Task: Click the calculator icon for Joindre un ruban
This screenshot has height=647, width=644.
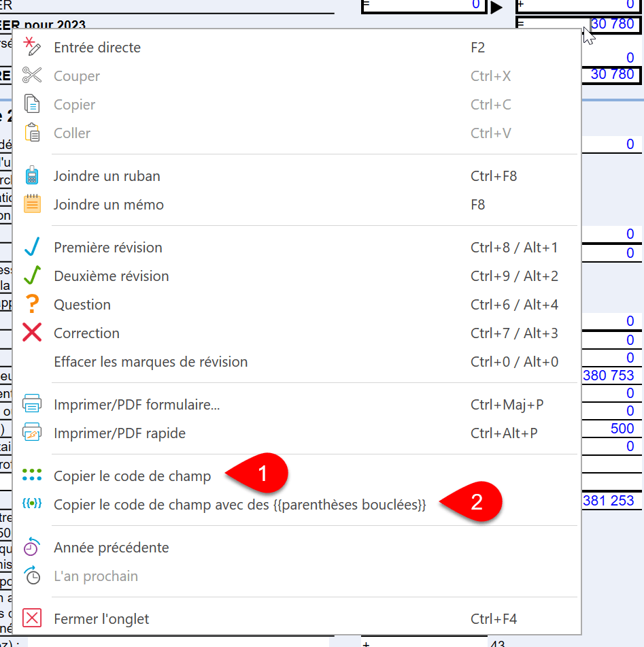Action: pyautogui.click(x=32, y=176)
